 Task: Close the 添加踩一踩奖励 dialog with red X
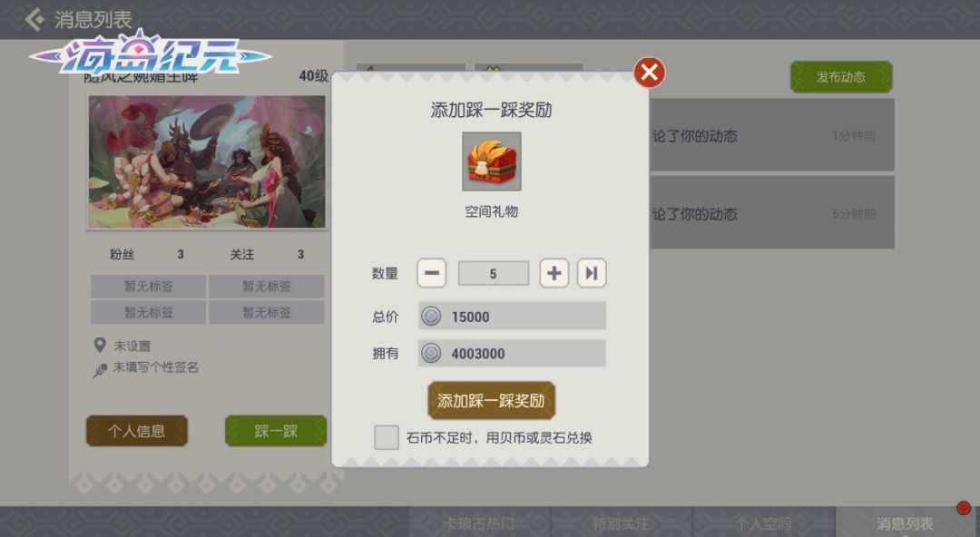click(649, 73)
